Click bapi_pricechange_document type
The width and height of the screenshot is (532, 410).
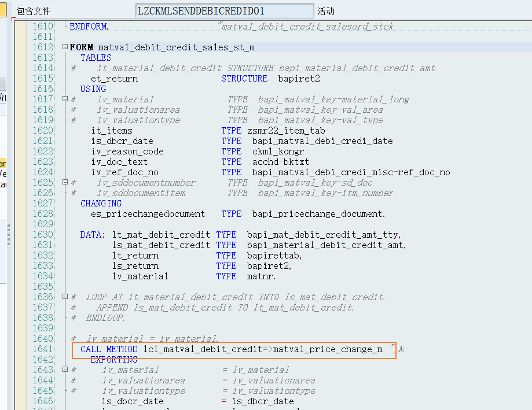point(317,214)
